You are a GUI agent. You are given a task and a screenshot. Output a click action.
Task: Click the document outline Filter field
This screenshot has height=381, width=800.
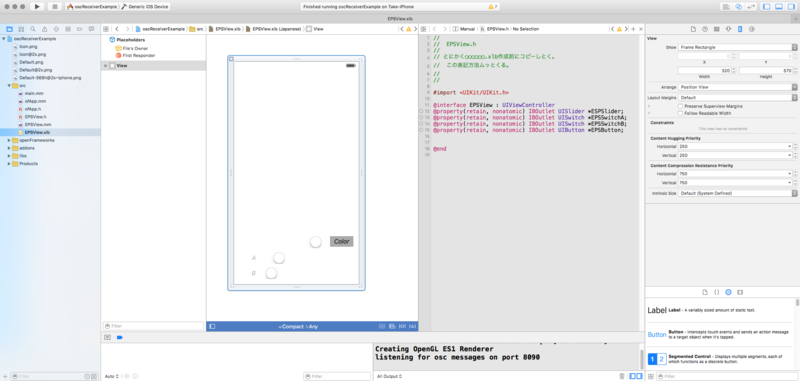point(153,326)
